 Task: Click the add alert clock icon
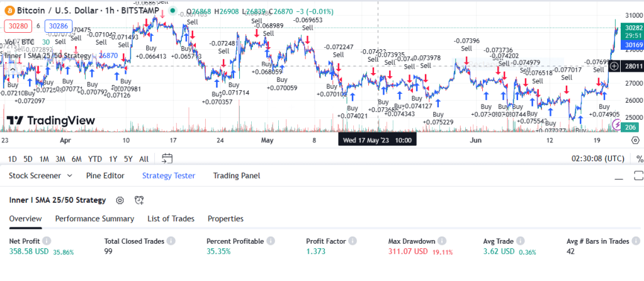click(x=139, y=200)
